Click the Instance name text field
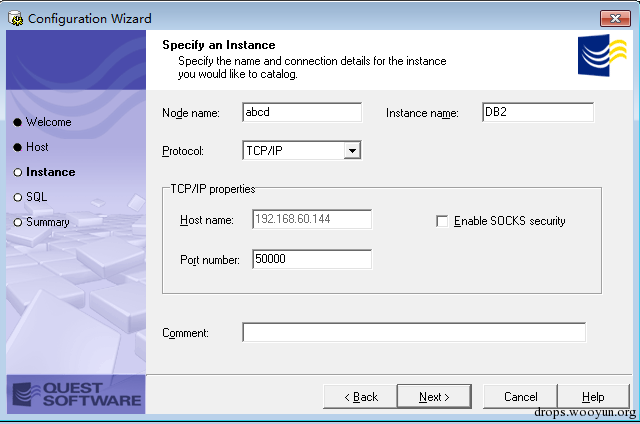The width and height of the screenshot is (640, 424). [537, 112]
